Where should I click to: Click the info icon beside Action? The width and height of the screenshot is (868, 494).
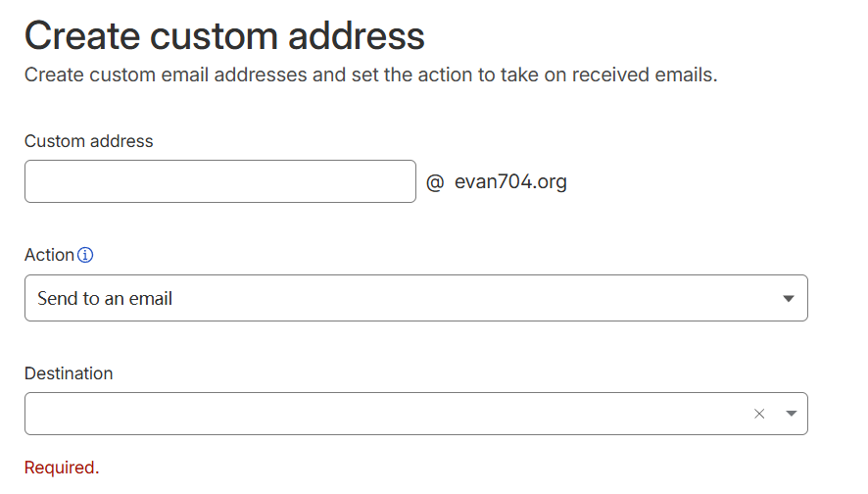pyautogui.click(x=85, y=256)
